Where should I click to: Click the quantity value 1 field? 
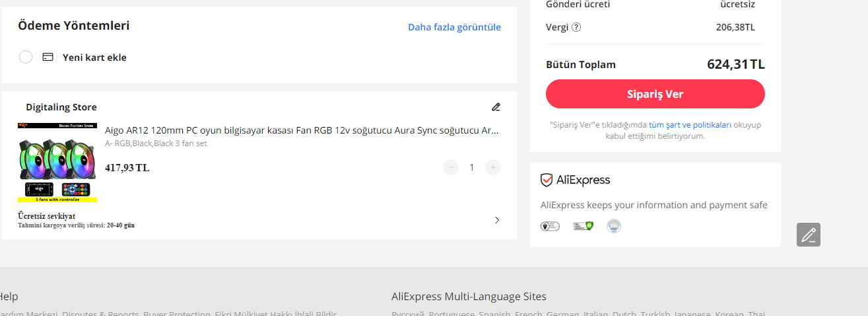[472, 167]
